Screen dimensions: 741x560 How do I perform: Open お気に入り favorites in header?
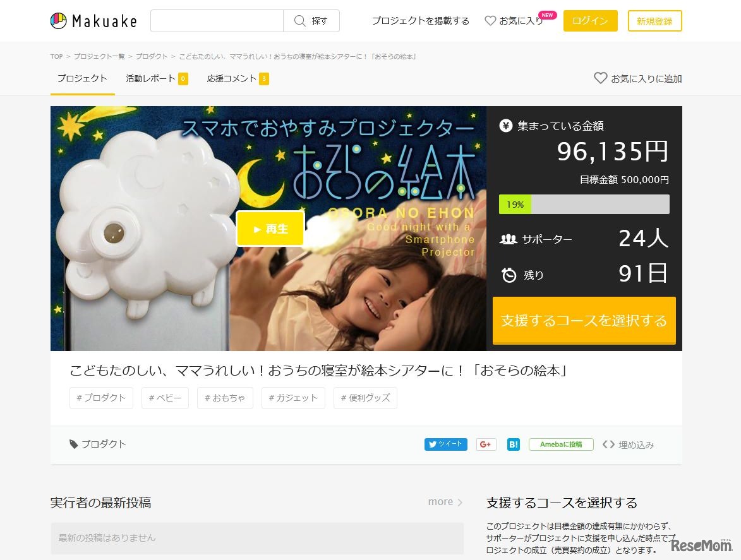tap(514, 21)
